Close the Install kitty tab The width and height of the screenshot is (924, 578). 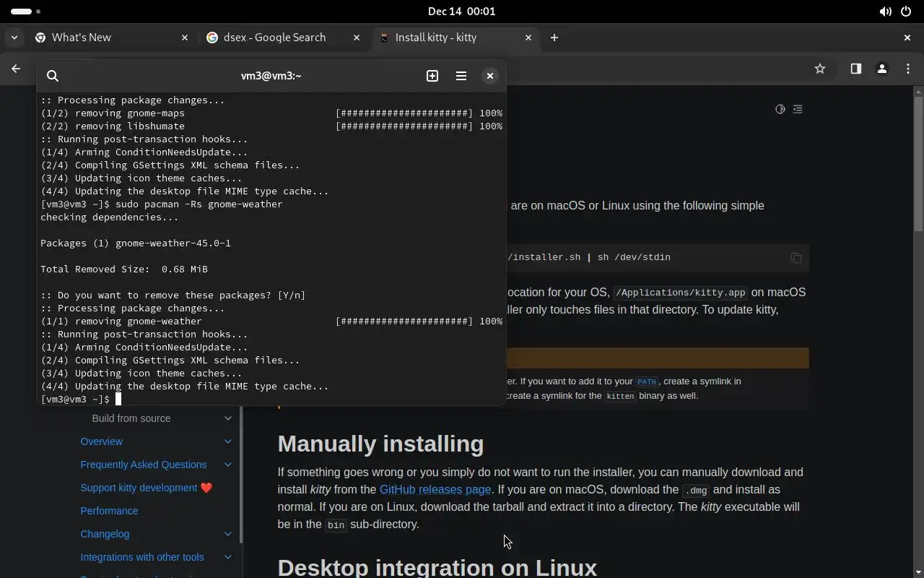click(x=528, y=38)
